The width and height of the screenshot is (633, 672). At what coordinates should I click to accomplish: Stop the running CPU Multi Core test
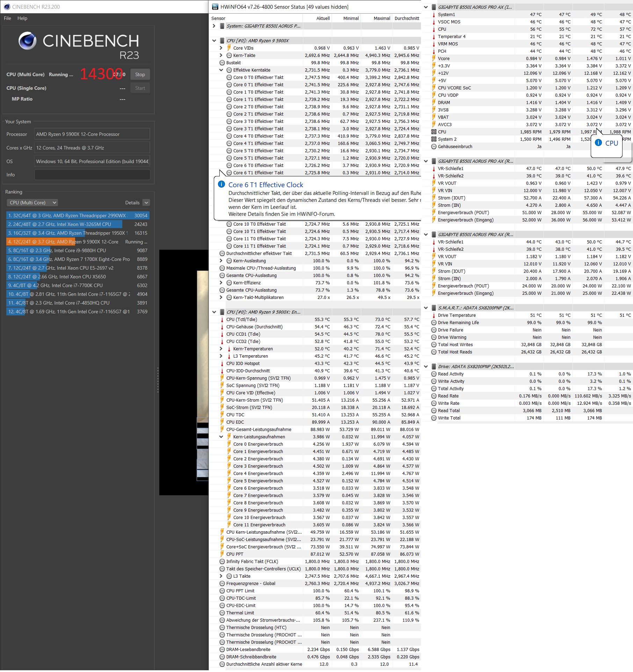tap(140, 74)
